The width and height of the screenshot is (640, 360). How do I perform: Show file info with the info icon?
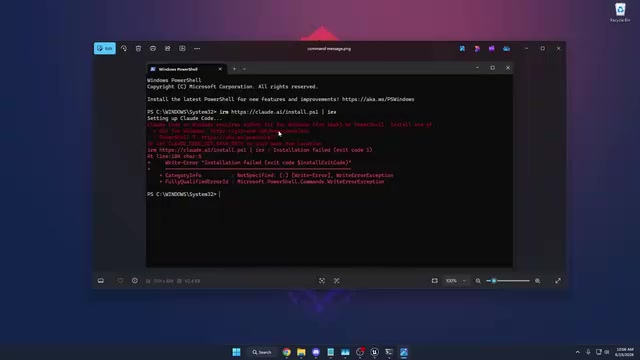coord(135,281)
